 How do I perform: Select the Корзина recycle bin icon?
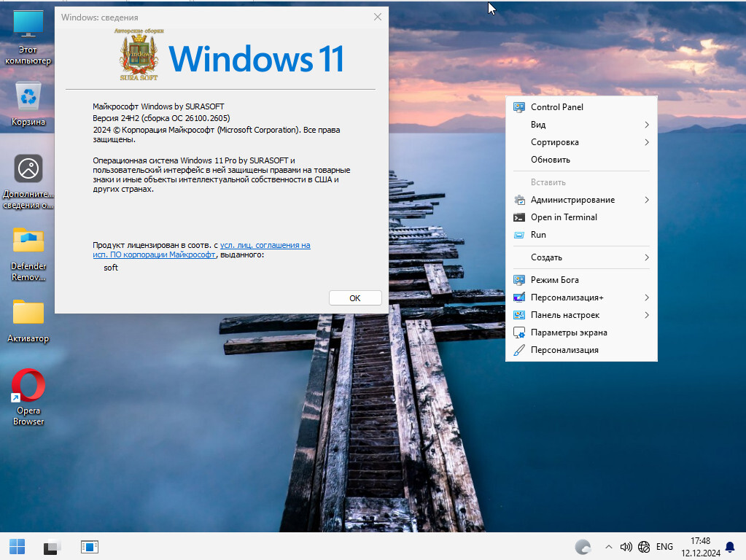coord(28,104)
